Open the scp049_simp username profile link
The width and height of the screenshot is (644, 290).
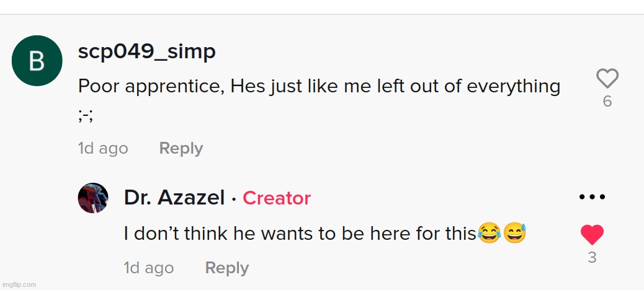coord(146,52)
